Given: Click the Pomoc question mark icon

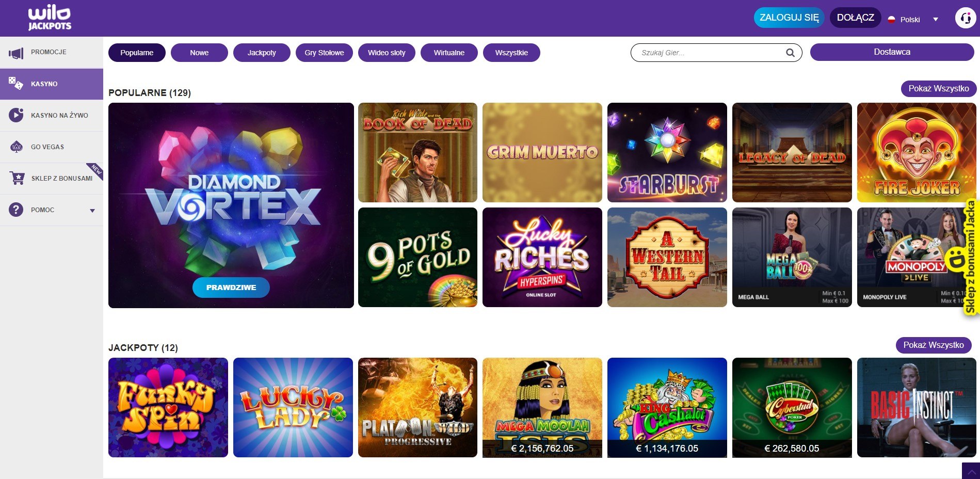Looking at the screenshot, I should click(16, 210).
